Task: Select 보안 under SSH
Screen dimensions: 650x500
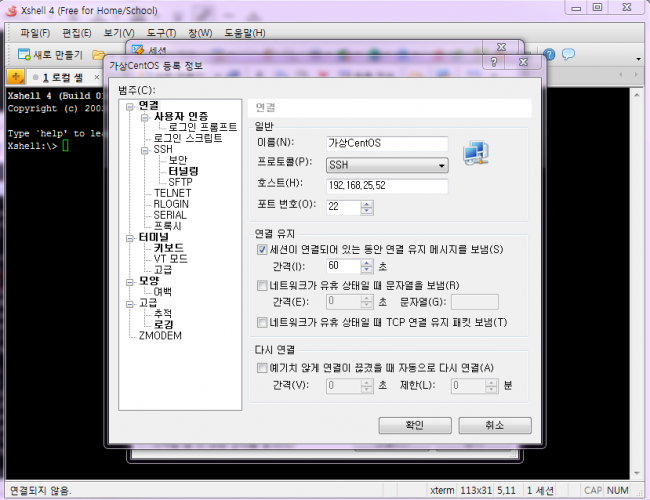Action: (x=178, y=160)
